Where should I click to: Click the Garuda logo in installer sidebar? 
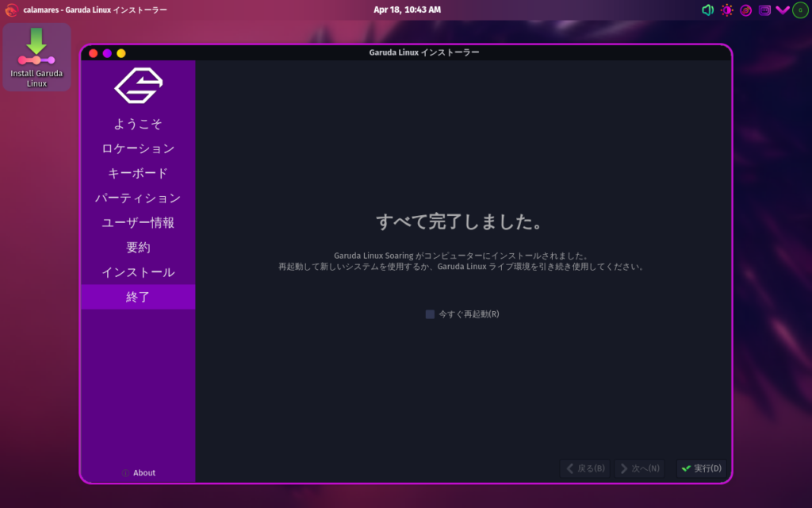pyautogui.click(x=138, y=86)
